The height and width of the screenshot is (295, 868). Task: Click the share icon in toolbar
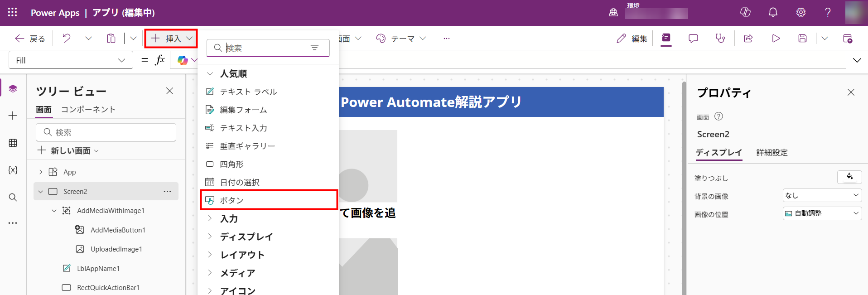pyautogui.click(x=748, y=39)
